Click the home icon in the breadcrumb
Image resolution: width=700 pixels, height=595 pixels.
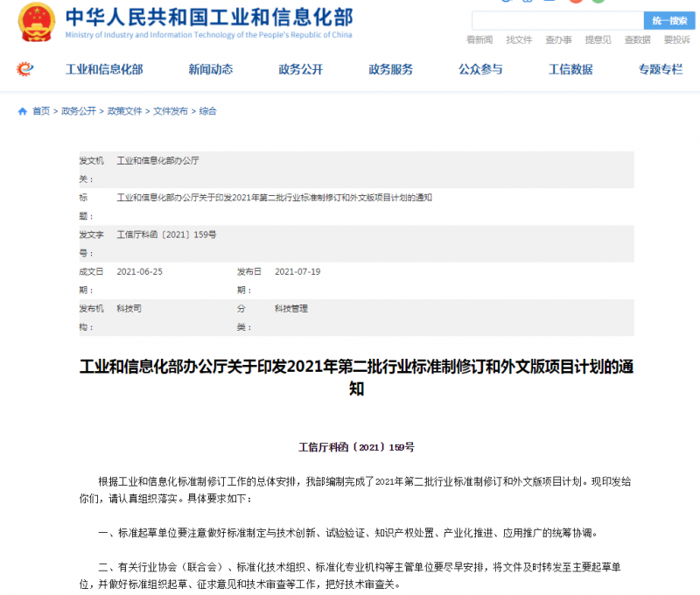[x=23, y=111]
